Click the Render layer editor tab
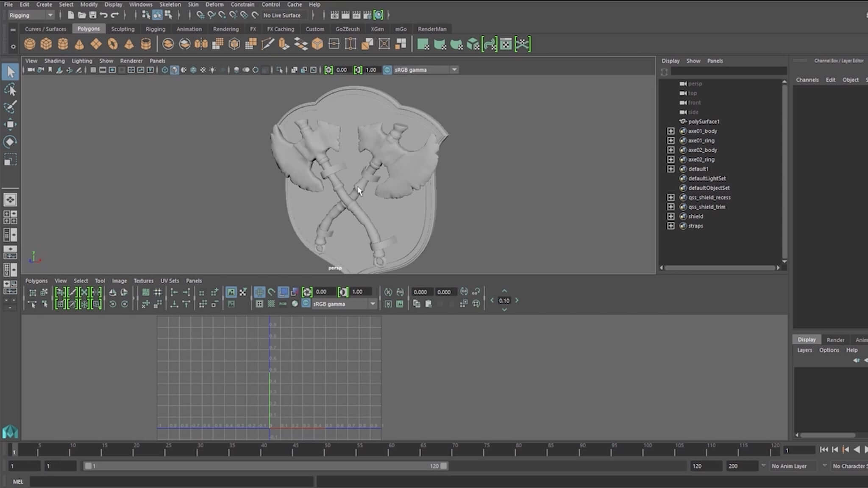The height and width of the screenshot is (488, 868). pyautogui.click(x=835, y=340)
